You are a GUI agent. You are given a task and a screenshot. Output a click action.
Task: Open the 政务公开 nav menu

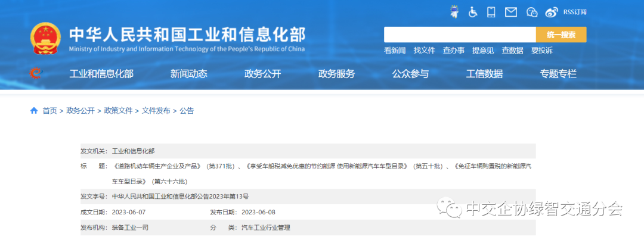263,74
